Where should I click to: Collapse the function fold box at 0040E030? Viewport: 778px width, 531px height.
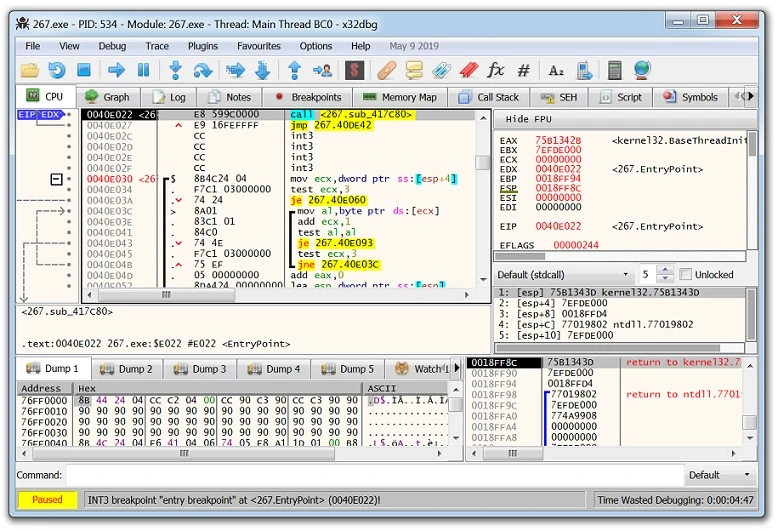pos(57,179)
